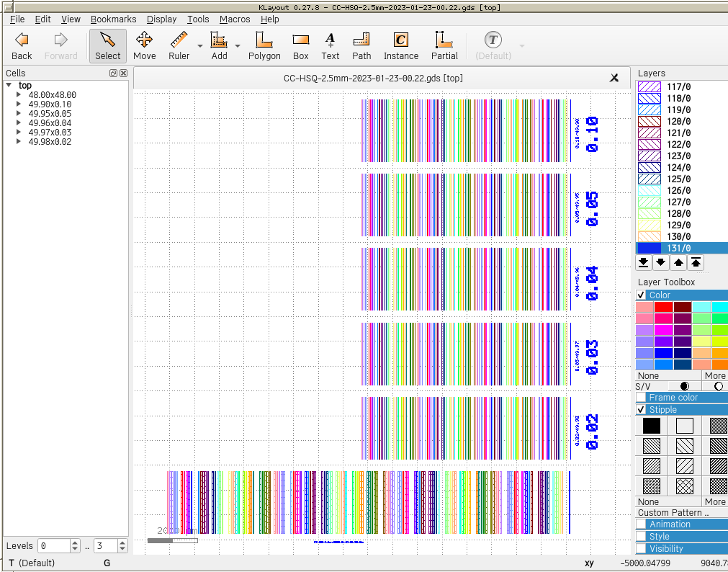This screenshot has height=572, width=728.
Task: Undock the Cells panel
Action: coord(113,73)
